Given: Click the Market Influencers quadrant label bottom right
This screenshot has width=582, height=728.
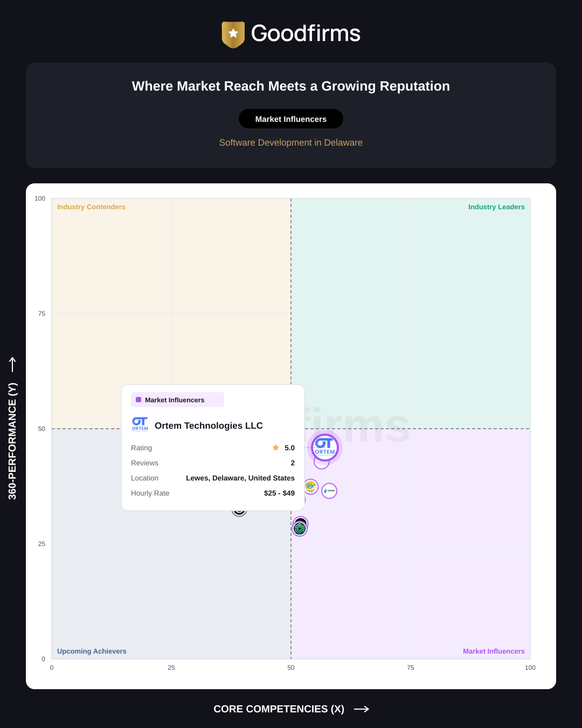Looking at the screenshot, I should coord(494,651).
